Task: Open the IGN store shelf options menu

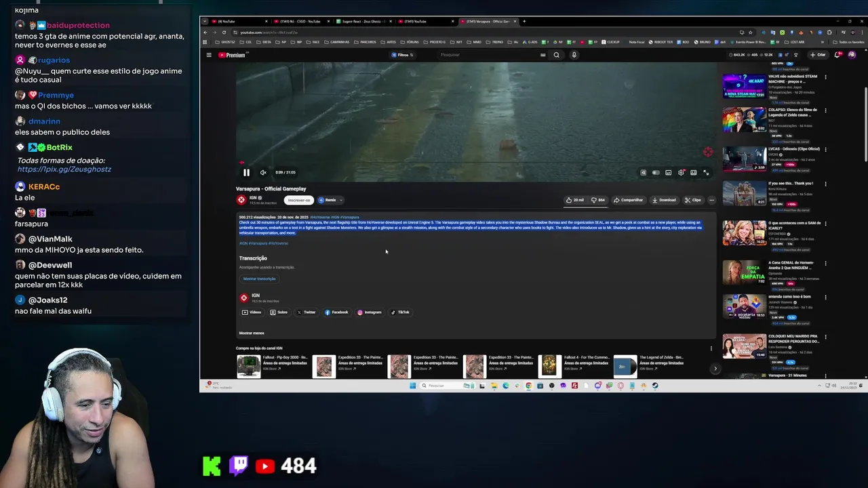Action: tap(711, 348)
